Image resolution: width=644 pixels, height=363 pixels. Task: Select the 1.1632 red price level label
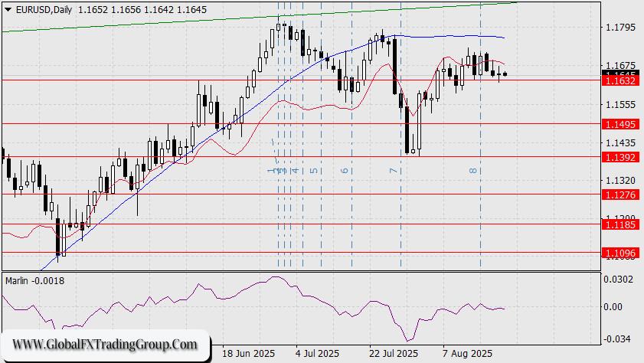tap(617, 80)
